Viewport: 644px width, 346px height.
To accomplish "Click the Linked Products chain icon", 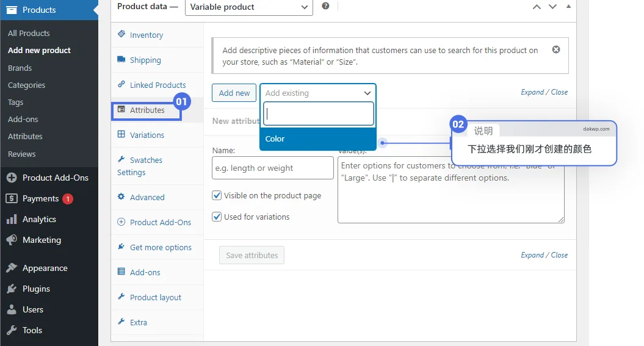I will click(x=121, y=84).
